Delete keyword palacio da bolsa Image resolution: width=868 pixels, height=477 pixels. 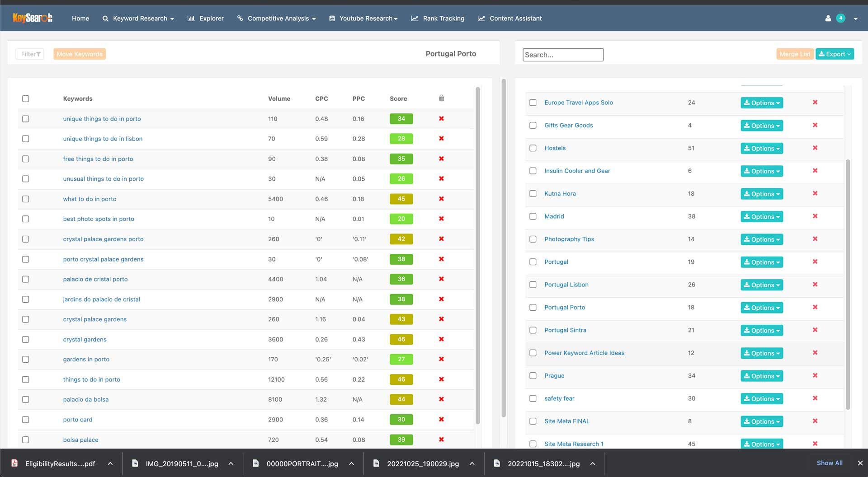441,399
